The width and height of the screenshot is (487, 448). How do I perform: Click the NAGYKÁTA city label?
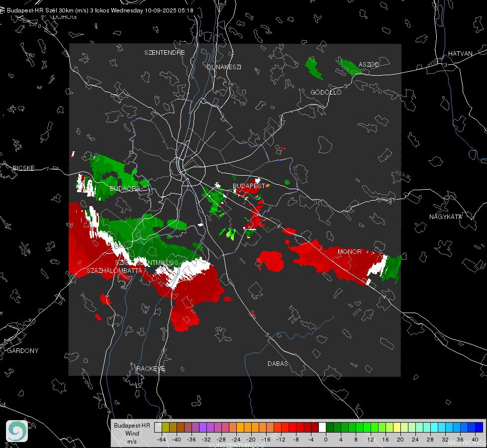coord(445,217)
